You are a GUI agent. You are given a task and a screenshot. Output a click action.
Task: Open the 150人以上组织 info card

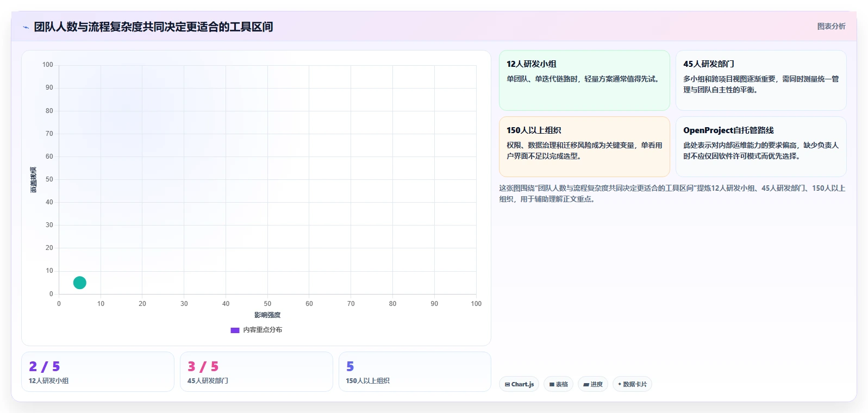[584, 147]
